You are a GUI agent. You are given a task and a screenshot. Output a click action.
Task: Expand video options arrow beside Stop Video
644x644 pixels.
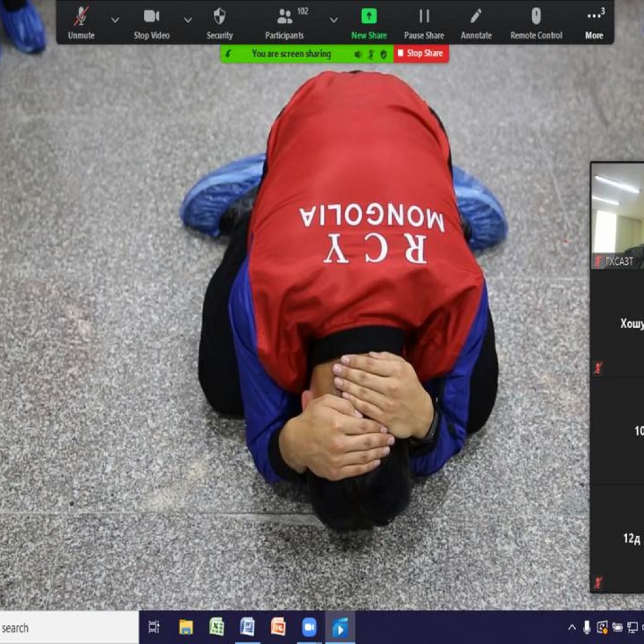point(187,19)
